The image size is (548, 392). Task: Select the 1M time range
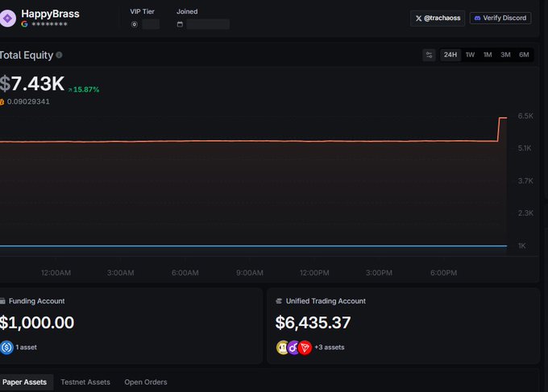point(488,55)
